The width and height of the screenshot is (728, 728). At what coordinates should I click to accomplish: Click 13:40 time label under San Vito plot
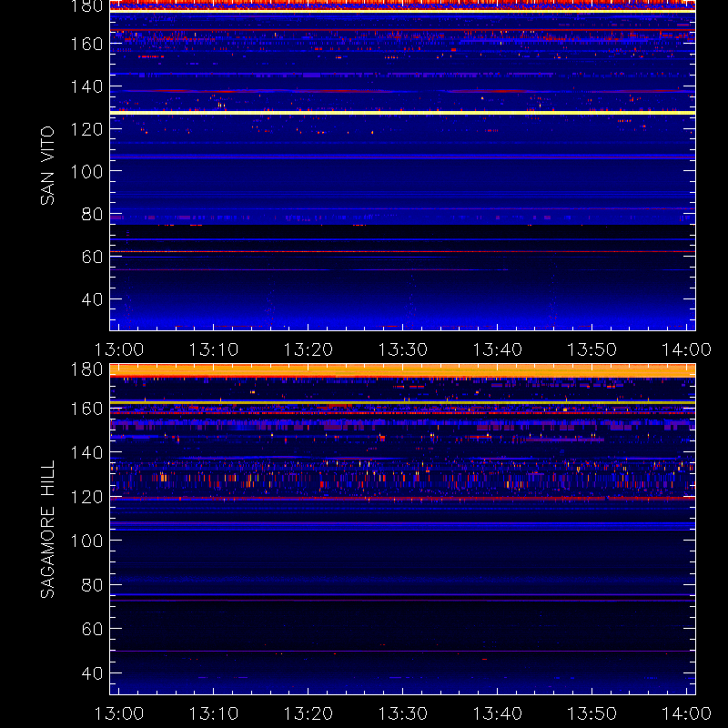pos(498,349)
